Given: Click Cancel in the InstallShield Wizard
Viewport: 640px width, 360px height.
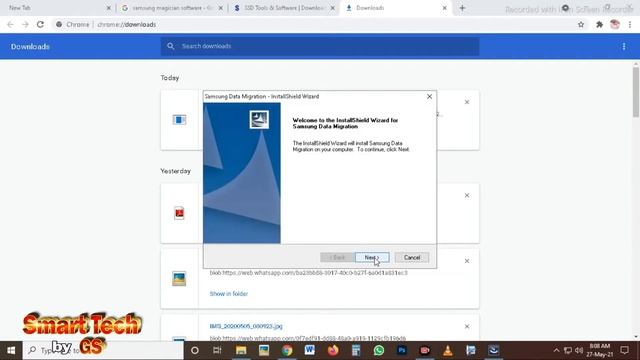Looking at the screenshot, I should click(412, 257).
